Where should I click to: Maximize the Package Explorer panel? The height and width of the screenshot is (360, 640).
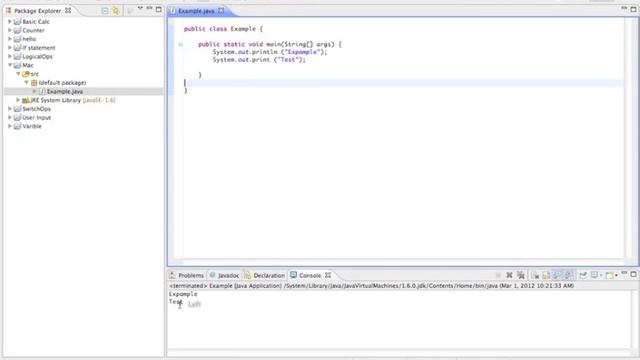pos(159,9)
